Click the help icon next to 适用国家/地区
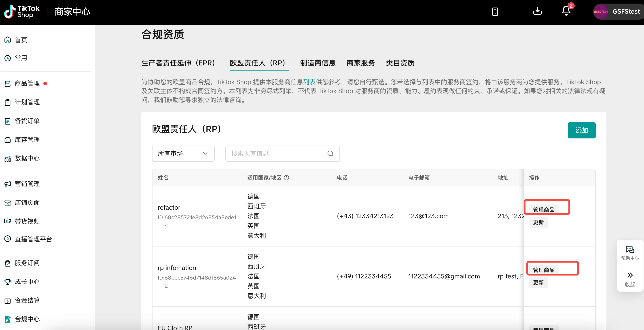 286,178
